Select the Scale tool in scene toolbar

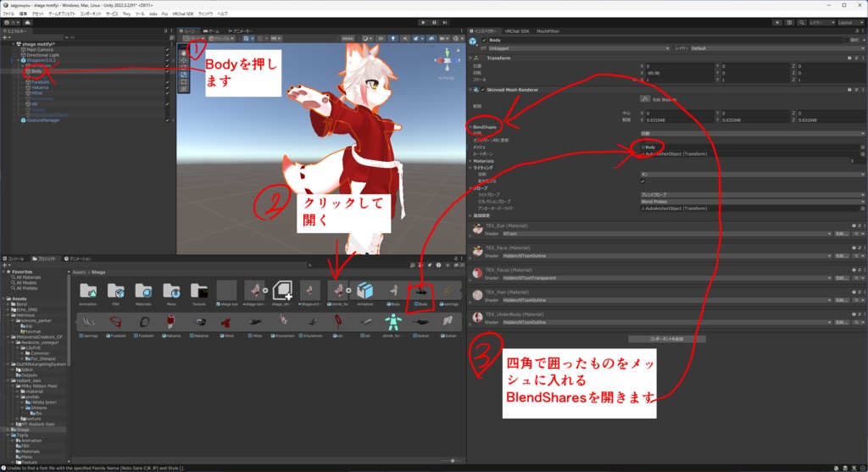(x=184, y=75)
